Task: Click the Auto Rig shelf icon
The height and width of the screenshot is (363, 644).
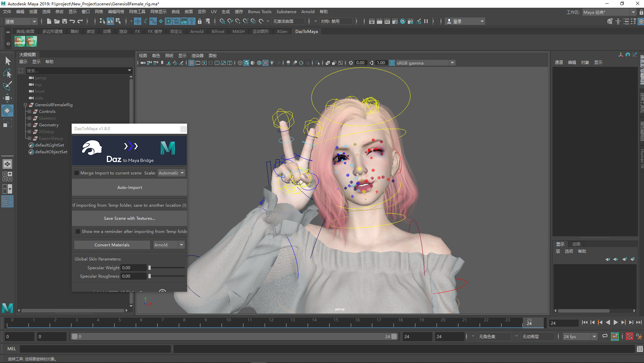Action: [32, 41]
